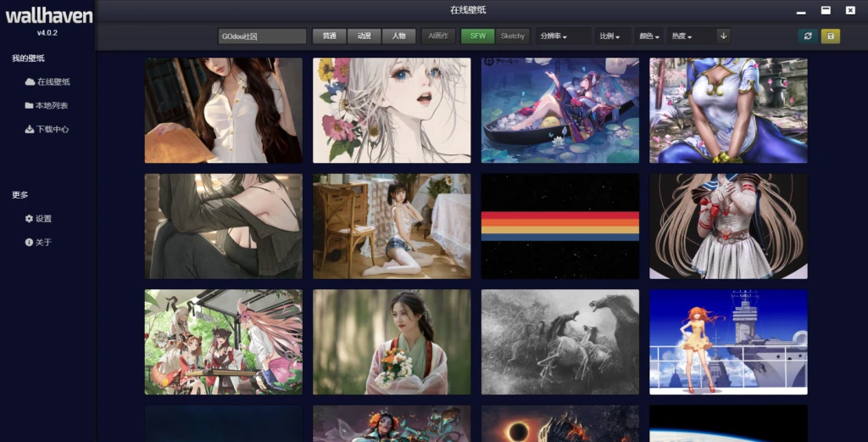Open the rainbow stripes wallpaper thumbnail
The image size is (868, 442).
pos(560,227)
